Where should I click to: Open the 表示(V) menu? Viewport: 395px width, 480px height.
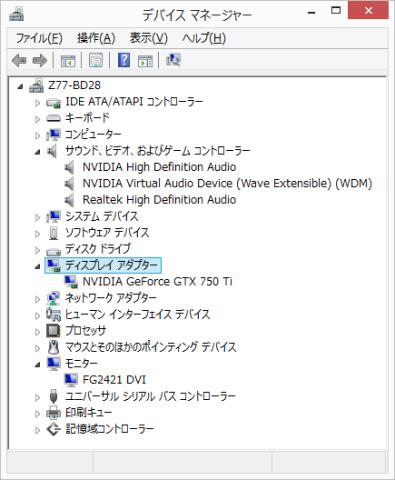148,38
